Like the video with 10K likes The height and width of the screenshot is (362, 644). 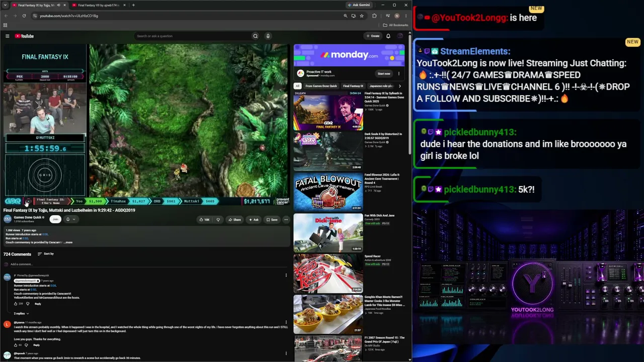click(x=204, y=220)
